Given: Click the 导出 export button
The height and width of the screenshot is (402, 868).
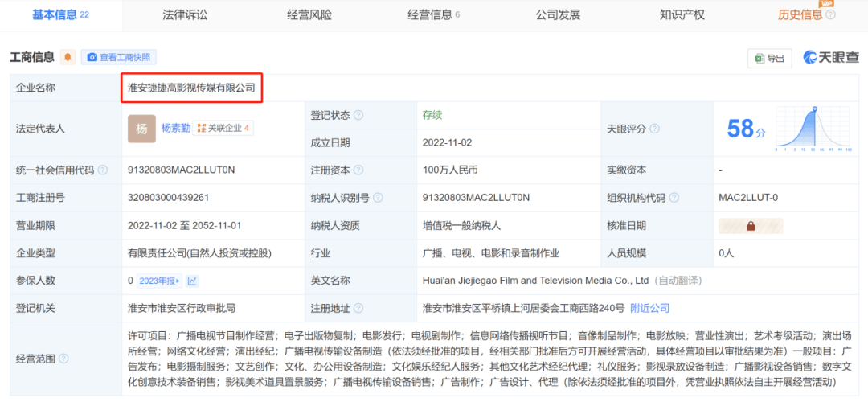Looking at the screenshot, I should tap(769, 58).
